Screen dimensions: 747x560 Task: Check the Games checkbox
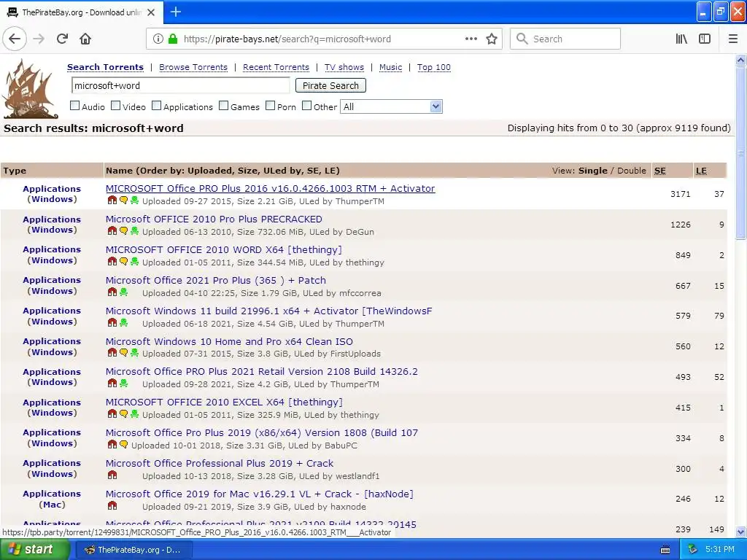[x=223, y=106]
